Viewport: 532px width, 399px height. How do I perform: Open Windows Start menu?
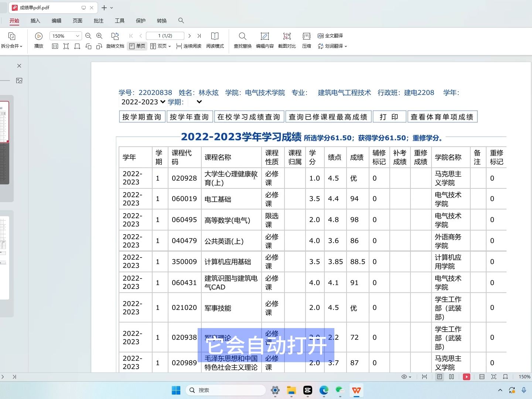pos(176,390)
